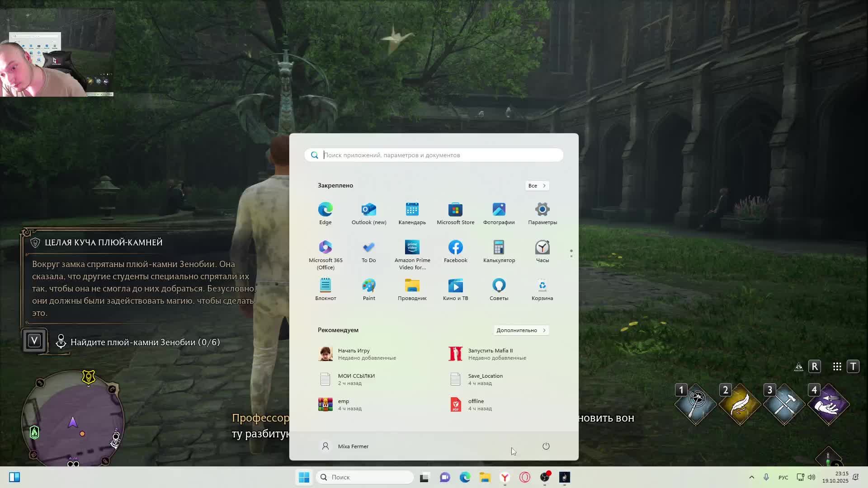Toggle input language РУС in tray
Screen dimensions: 868x488
click(783, 478)
